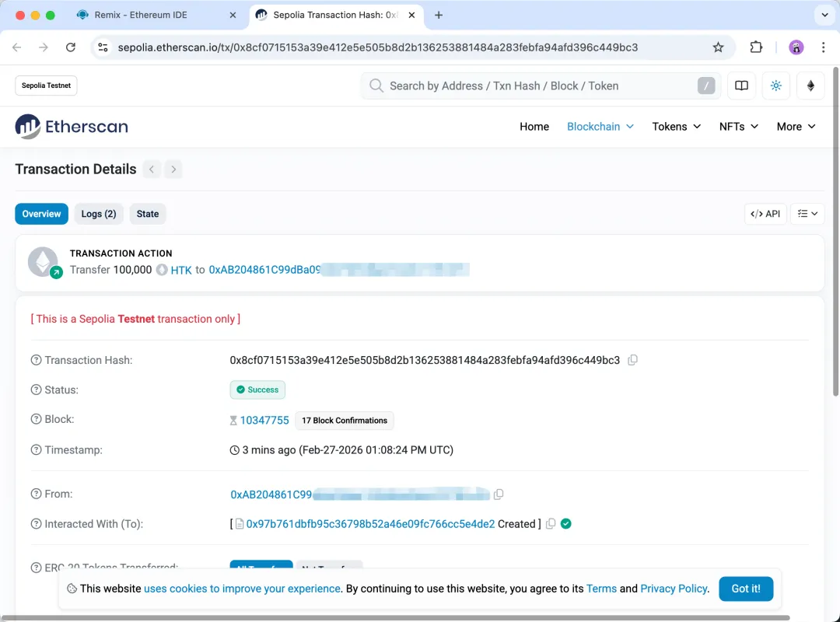The image size is (840, 622).
Task: Open the Terms link in cookie banner
Action: point(601,589)
